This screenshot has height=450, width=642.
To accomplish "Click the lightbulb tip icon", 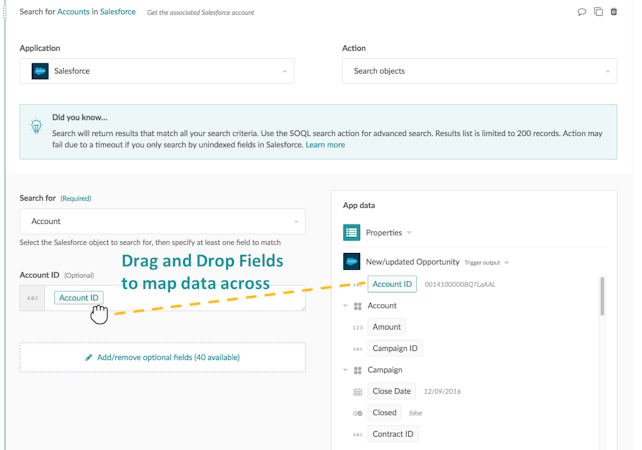I will 37,127.
